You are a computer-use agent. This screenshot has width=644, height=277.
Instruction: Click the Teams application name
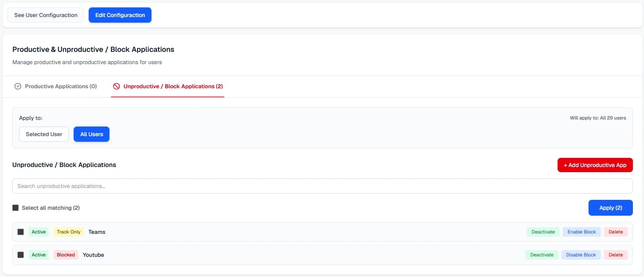coord(97,232)
